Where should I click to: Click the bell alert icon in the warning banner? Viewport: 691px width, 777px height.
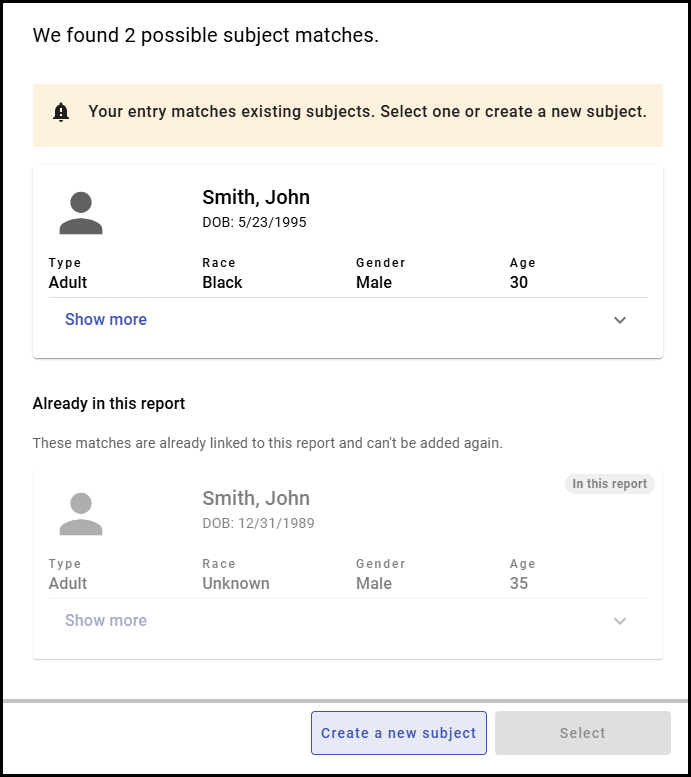click(61, 112)
